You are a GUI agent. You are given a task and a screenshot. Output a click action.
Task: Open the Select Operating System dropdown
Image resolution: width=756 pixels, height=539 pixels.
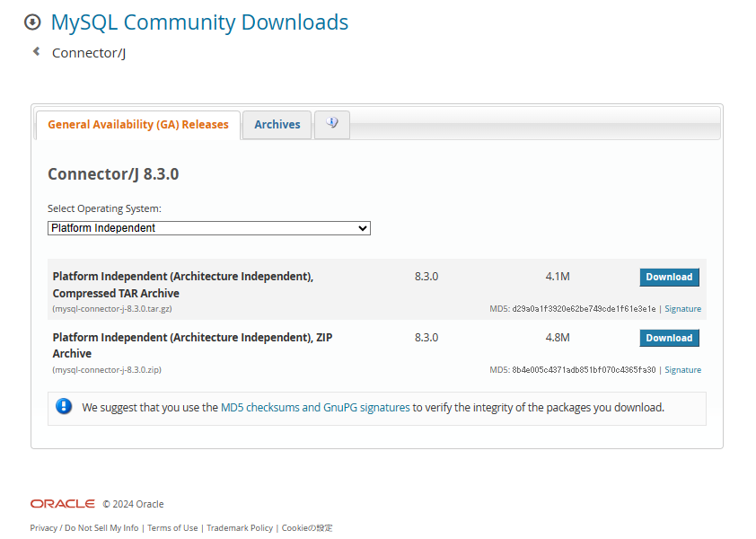(x=208, y=227)
